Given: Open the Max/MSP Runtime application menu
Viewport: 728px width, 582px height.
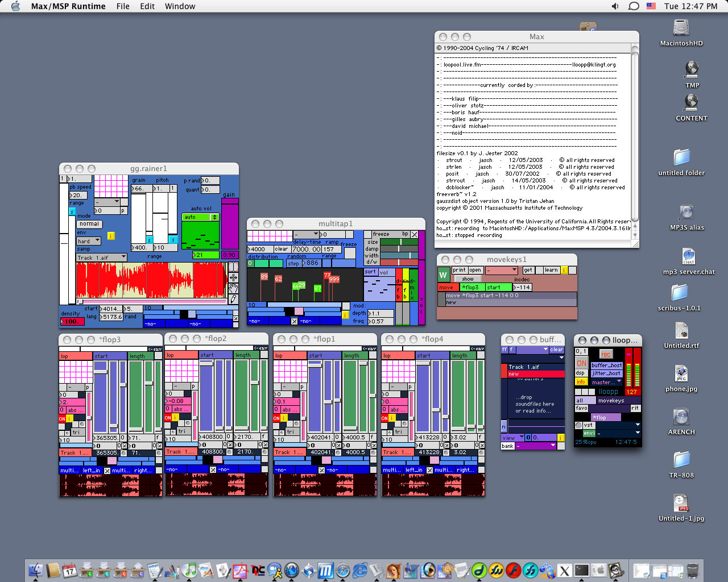Looking at the screenshot, I should [x=68, y=6].
